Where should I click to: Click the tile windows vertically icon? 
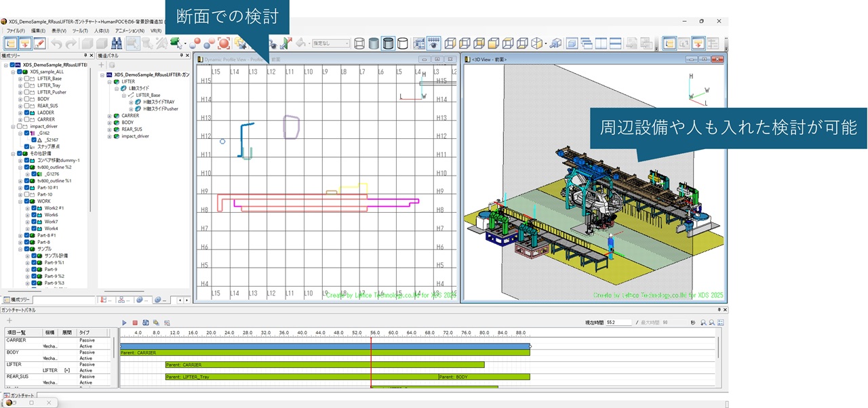[601, 43]
